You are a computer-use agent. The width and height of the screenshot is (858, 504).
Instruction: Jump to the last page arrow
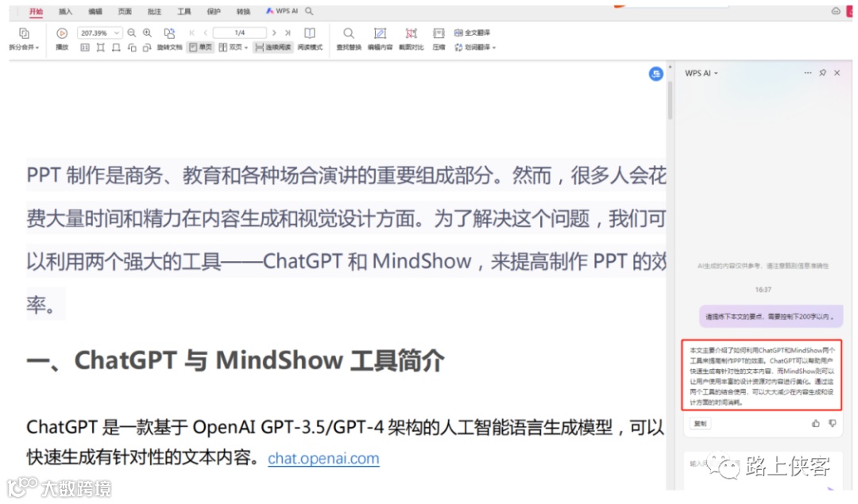(x=288, y=33)
